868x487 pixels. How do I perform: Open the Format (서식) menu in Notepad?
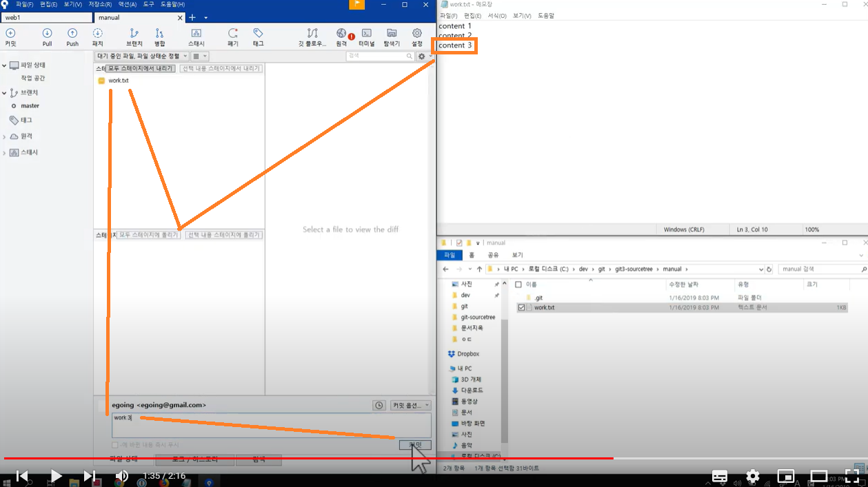(x=497, y=16)
